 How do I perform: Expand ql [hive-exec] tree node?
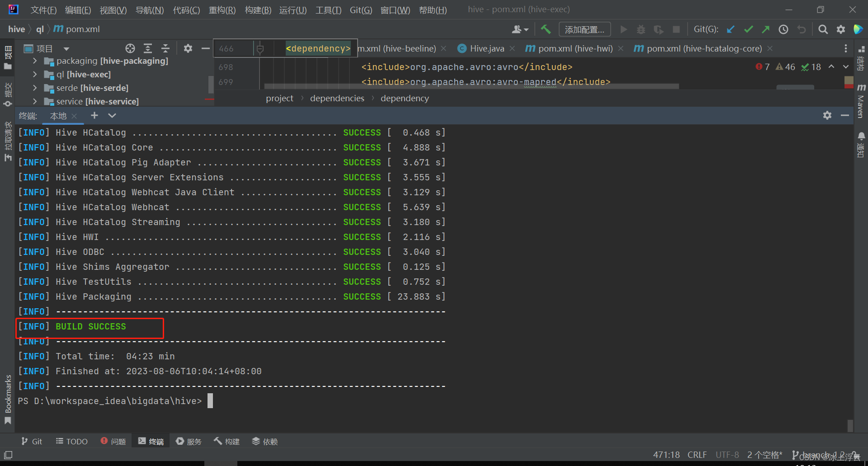click(x=35, y=74)
